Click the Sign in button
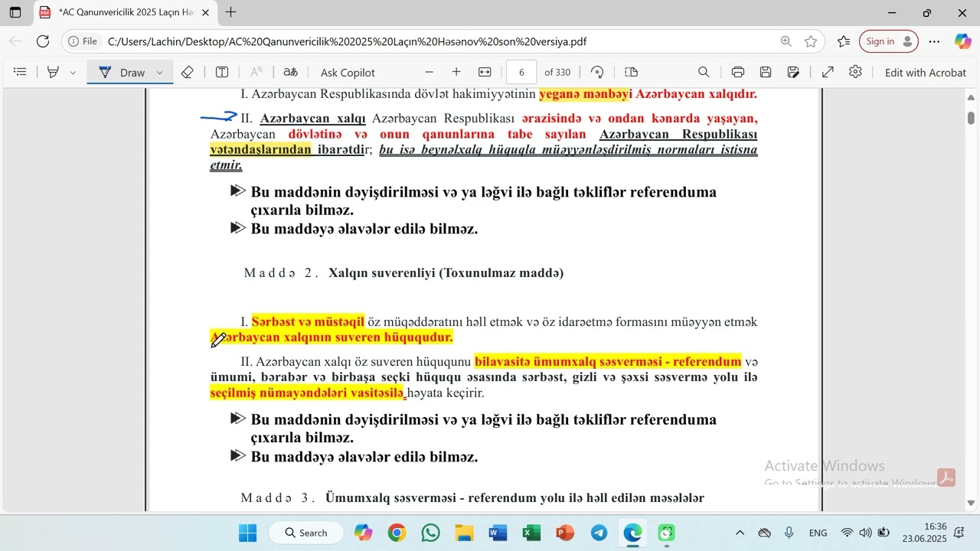The height and width of the screenshot is (551, 980). click(888, 41)
